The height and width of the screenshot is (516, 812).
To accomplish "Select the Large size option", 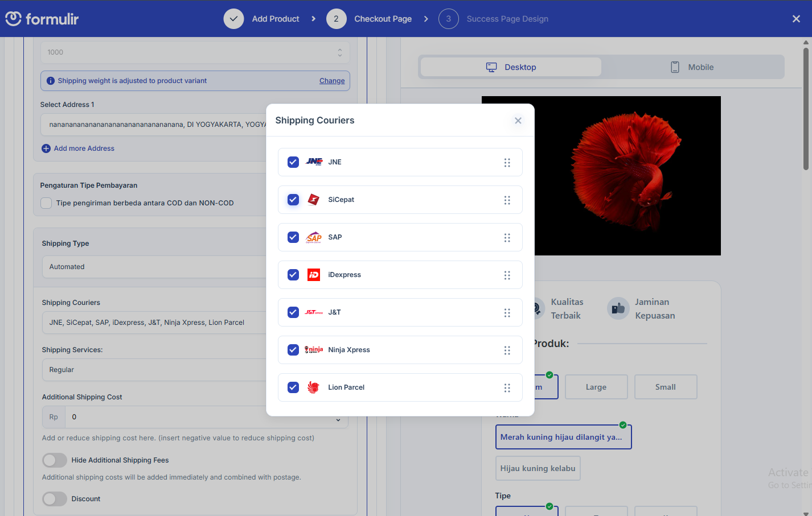I will click(x=596, y=387).
